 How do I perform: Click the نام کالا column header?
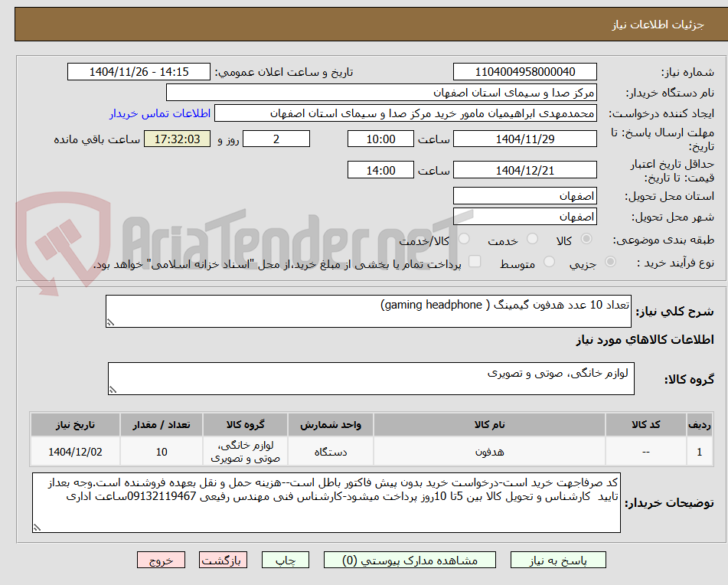tap(489, 425)
